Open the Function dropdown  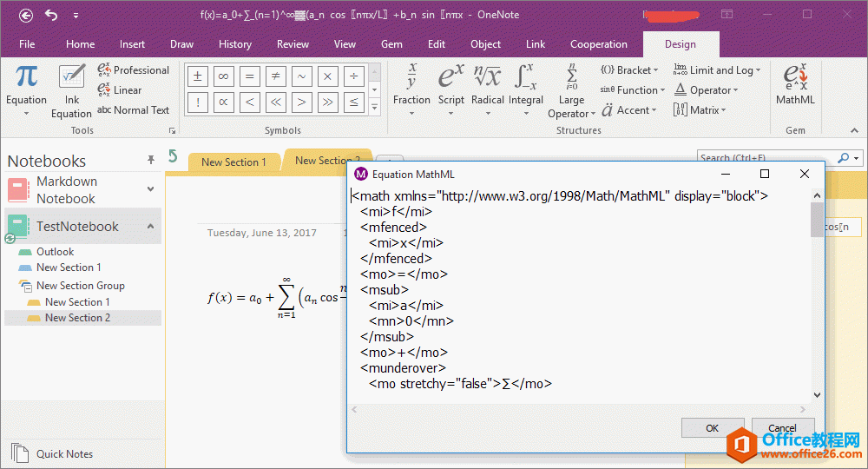632,89
